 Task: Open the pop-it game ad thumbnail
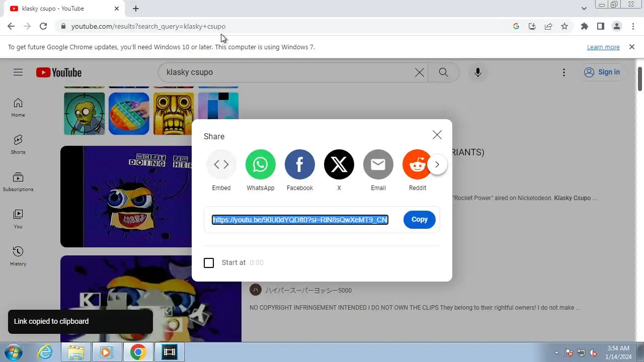click(x=129, y=114)
